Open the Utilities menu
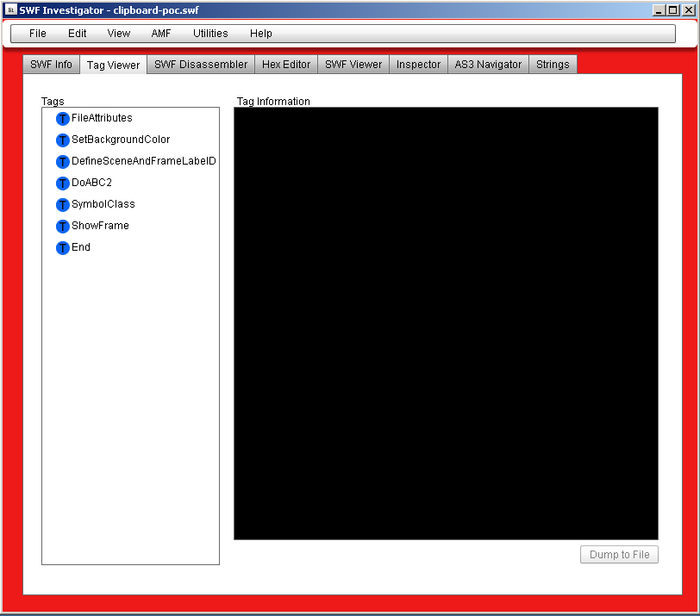The height and width of the screenshot is (616, 700). pos(210,34)
